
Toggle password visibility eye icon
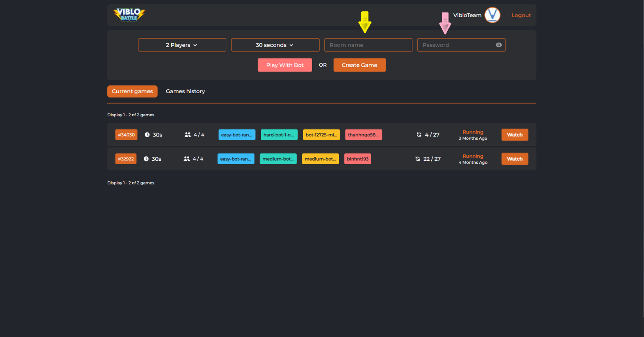498,45
